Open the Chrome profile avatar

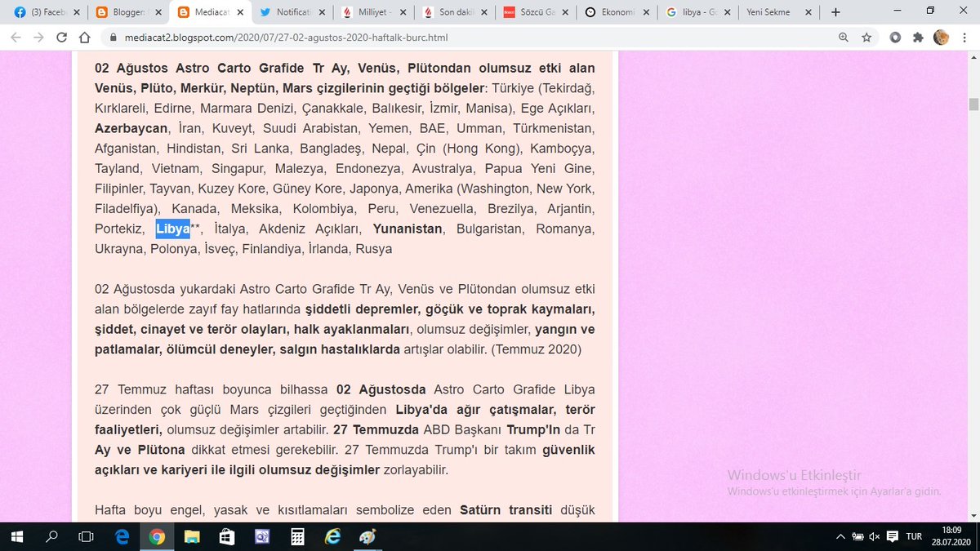(x=942, y=38)
